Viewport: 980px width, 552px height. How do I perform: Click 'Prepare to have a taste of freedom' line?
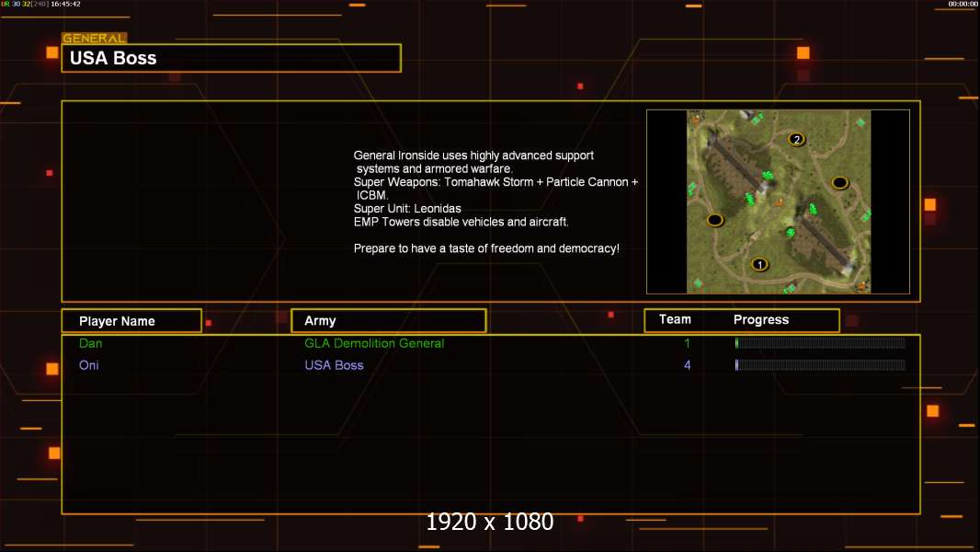pos(486,248)
